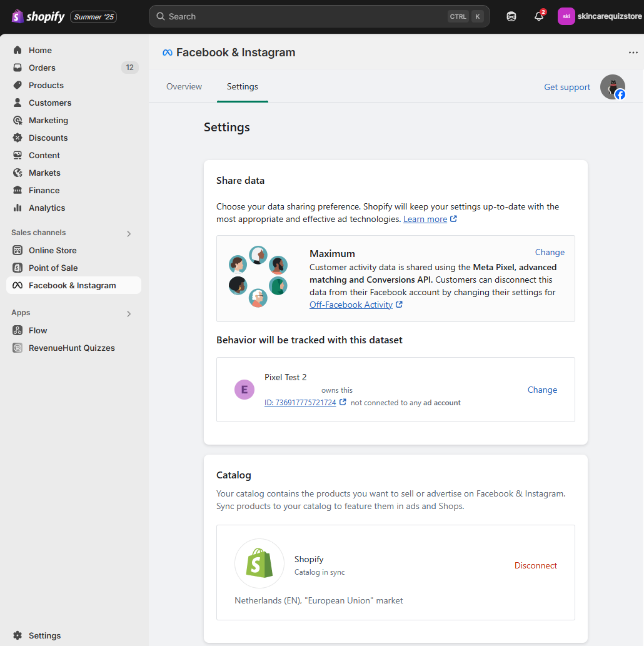Image resolution: width=644 pixels, height=646 pixels.
Task: Disconnect the Shopify catalog
Action: [536, 565]
